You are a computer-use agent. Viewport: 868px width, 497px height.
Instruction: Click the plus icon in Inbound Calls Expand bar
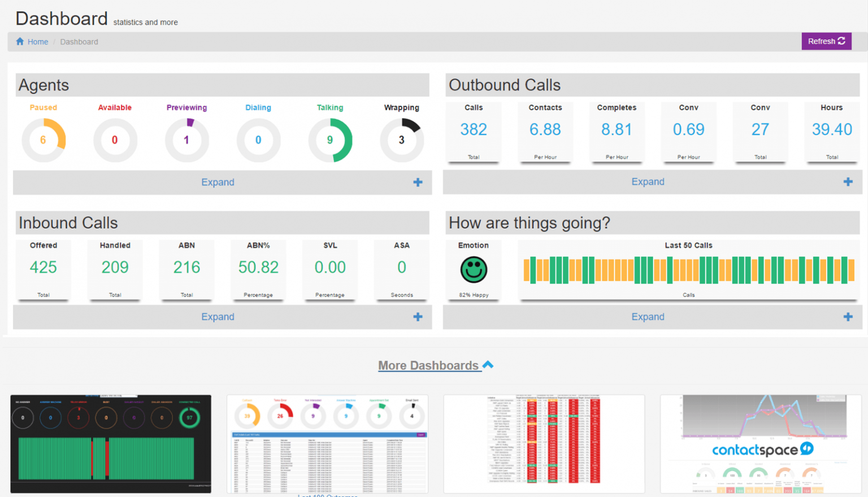tap(418, 317)
